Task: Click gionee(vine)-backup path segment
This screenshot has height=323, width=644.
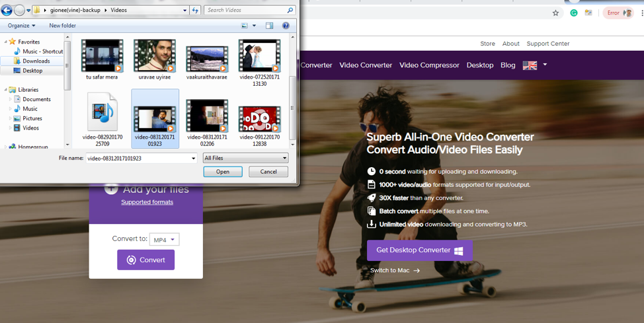Action: [75, 11]
